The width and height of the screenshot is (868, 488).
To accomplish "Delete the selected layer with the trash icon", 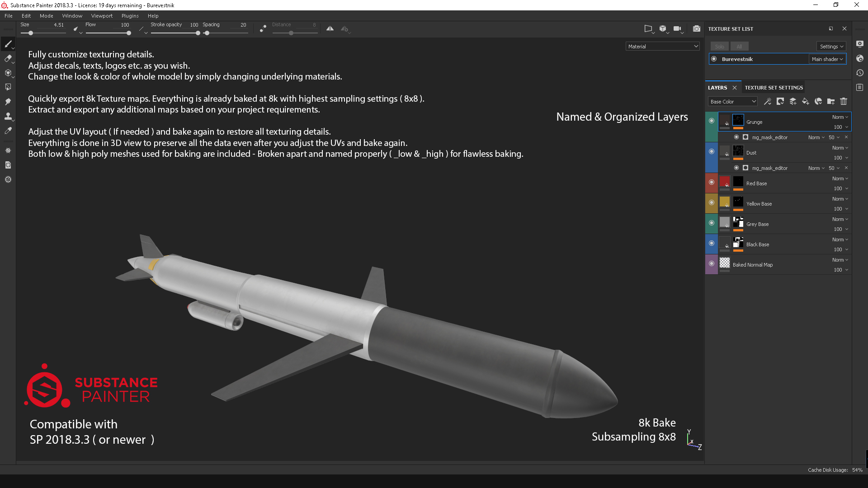I will (x=844, y=101).
